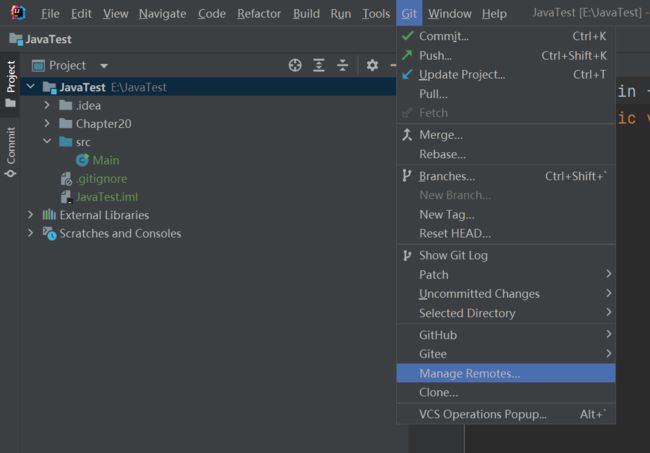Click the Expand All icon in Project toolbar

click(319, 65)
